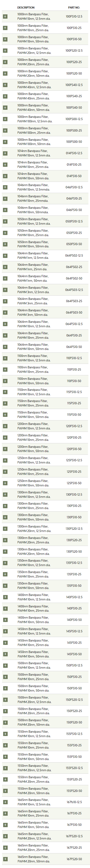Expand row of part 046FS10-12.5
The height and width of the screenshot is (868, 90).
(5, 187)
